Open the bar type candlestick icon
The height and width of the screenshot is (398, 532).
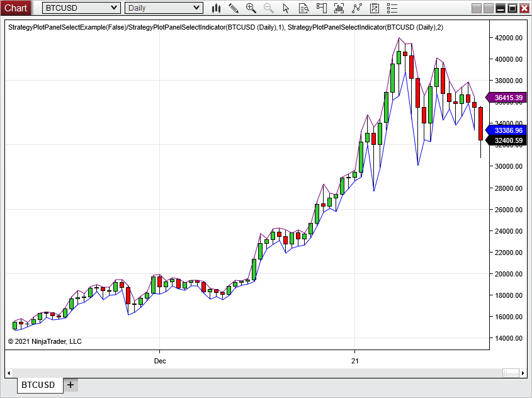(216, 8)
